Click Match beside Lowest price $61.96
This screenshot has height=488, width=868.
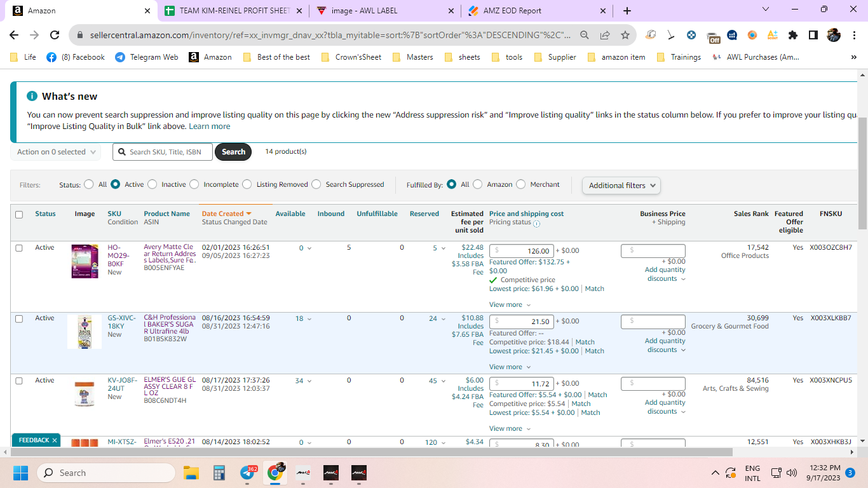pyautogui.click(x=595, y=288)
